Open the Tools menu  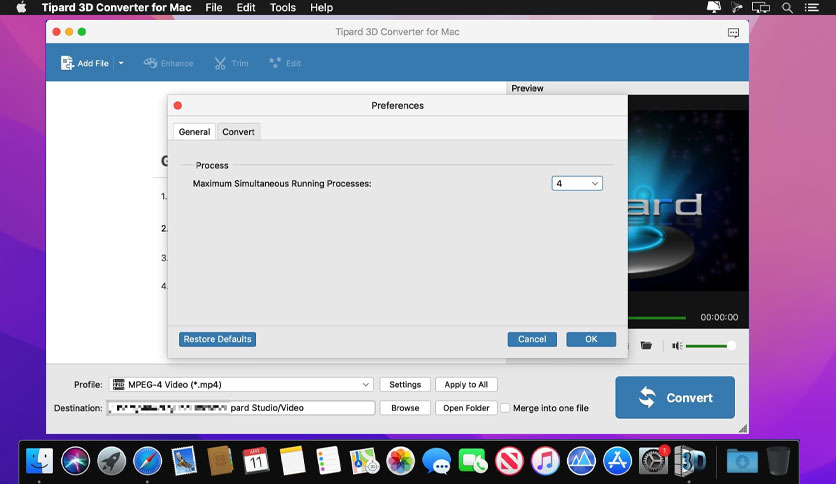283,7
